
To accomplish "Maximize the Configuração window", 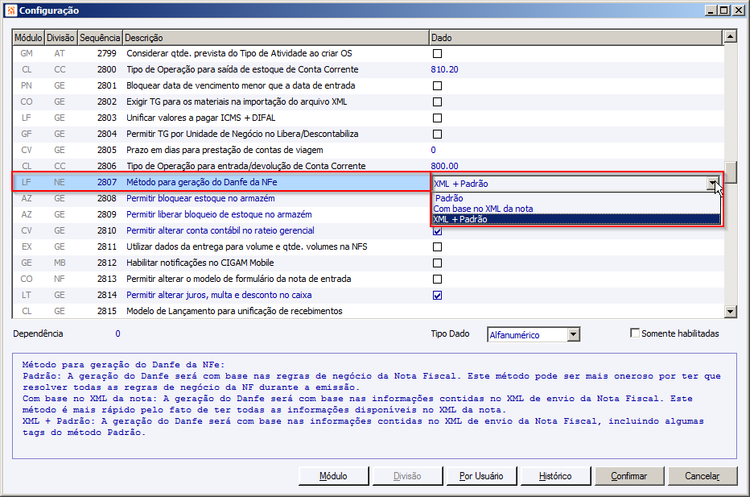I will [x=724, y=10].
